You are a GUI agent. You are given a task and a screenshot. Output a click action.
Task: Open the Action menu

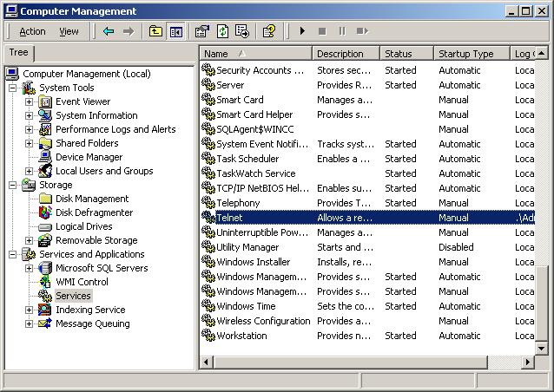click(32, 31)
